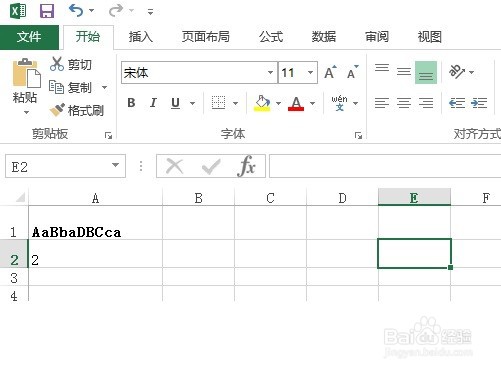Screen dimensions: 501x370
Task: Toggle Bold formatting
Action: pyautogui.click(x=131, y=103)
